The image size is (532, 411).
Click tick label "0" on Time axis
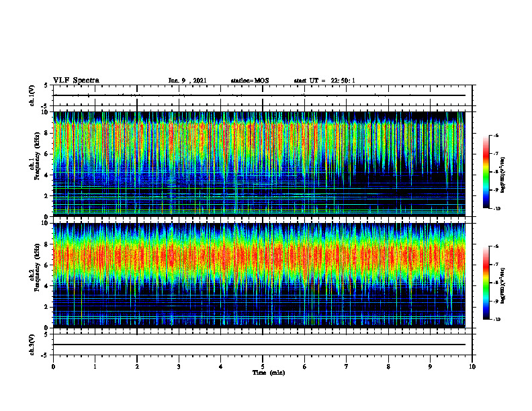click(53, 367)
